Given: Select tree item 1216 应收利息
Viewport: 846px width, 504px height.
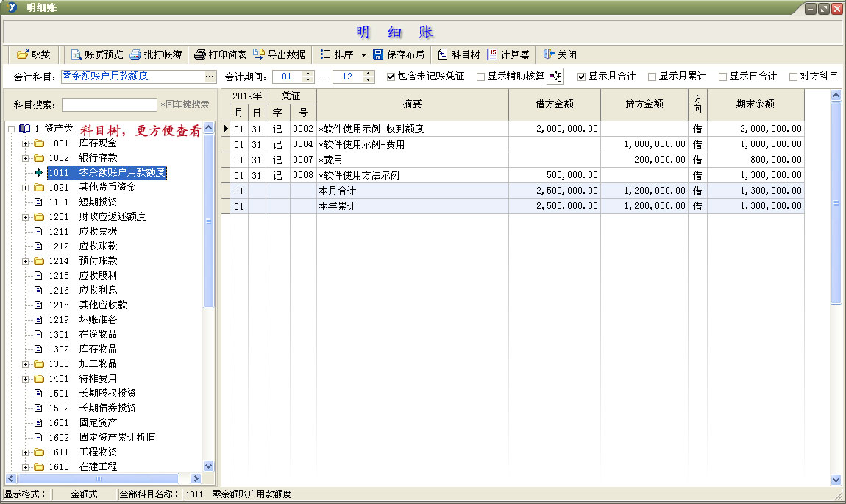Looking at the screenshot, I should pyautogui.click(x=82, y=291).
